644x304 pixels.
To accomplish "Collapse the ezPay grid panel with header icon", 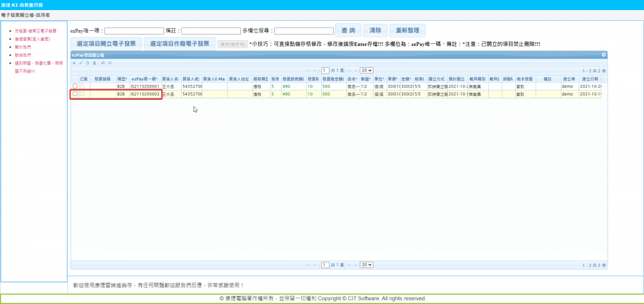I will click(603, 55).
